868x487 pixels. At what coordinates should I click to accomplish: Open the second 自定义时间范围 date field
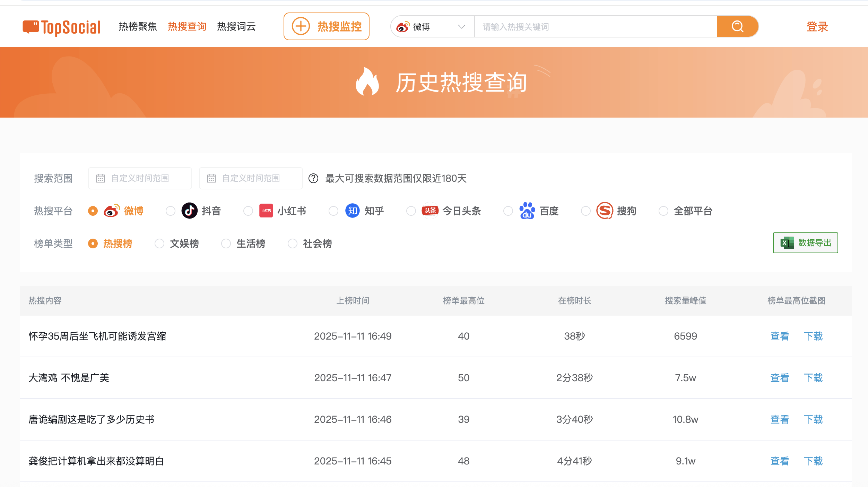tap(251, 178)
